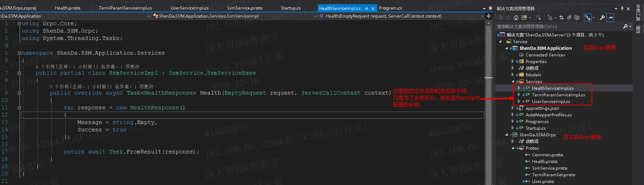
Task: Click the Collapse All icon
Action: 569,18
